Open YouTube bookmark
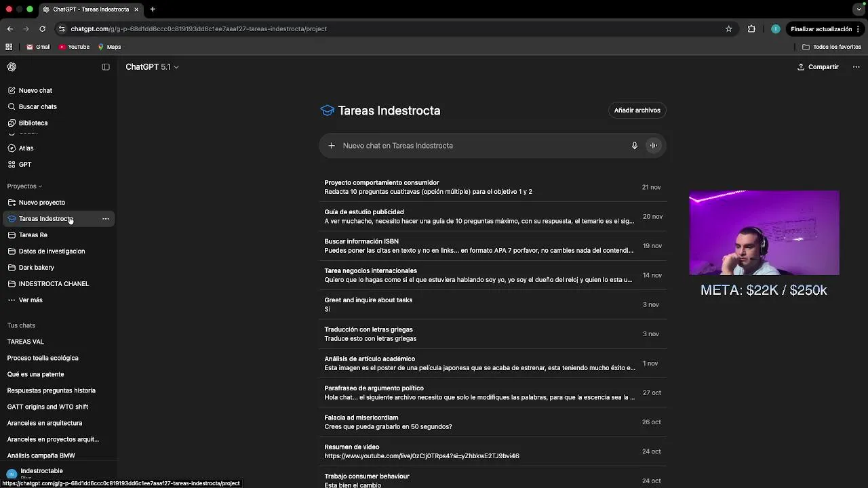This screenshot has height=488, width=868. [74, 47]
